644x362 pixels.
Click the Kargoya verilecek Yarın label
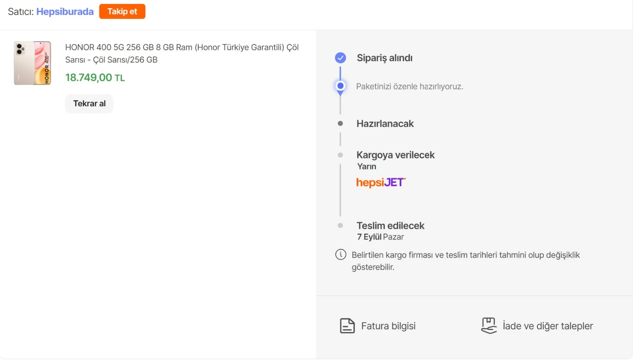366,166
